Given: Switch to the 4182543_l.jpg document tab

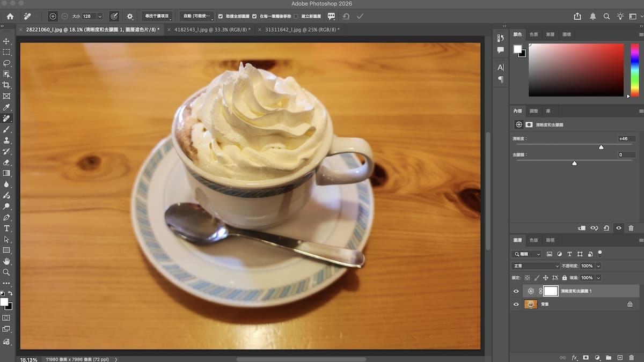Looking at the screenshot, I should click(x=212, y=29).
